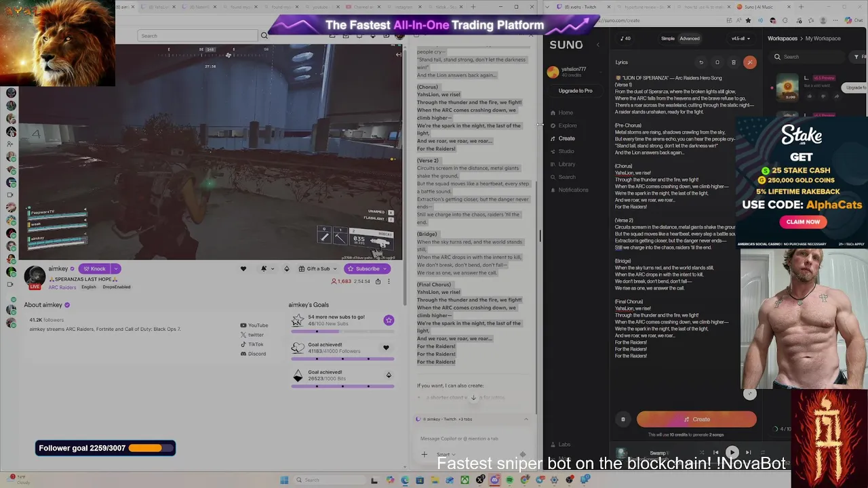The width and height of the screenshot is (868, 488).
Task: Click the orange Create song button
Action: 696,420
